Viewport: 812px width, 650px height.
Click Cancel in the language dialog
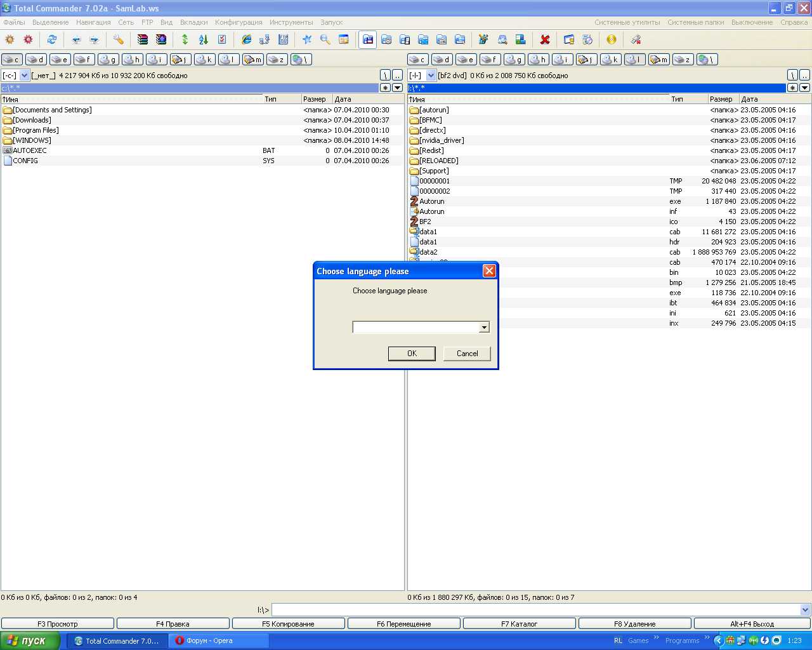click(468, 354)
